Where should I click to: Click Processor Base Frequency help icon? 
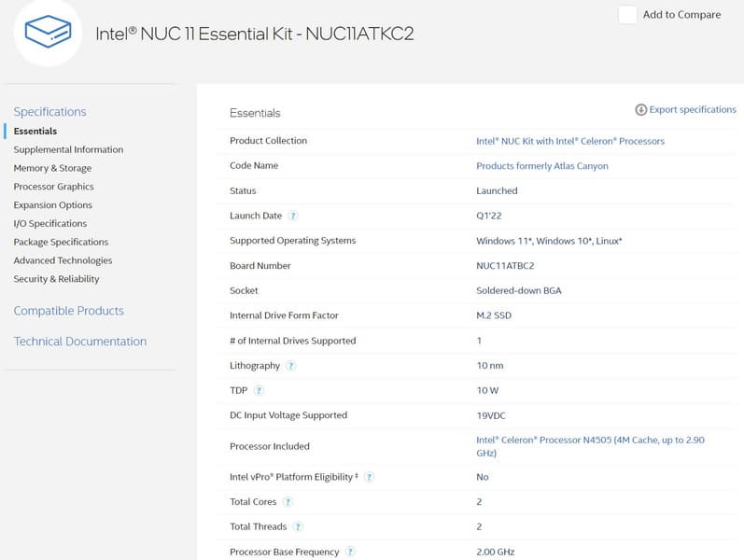[350, 552]
